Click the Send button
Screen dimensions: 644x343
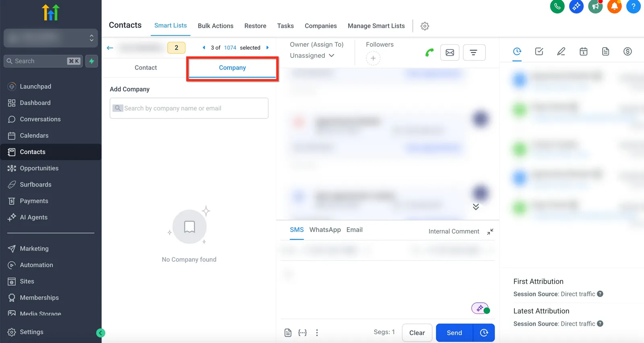pyautogui.click(x=454, y=333)
